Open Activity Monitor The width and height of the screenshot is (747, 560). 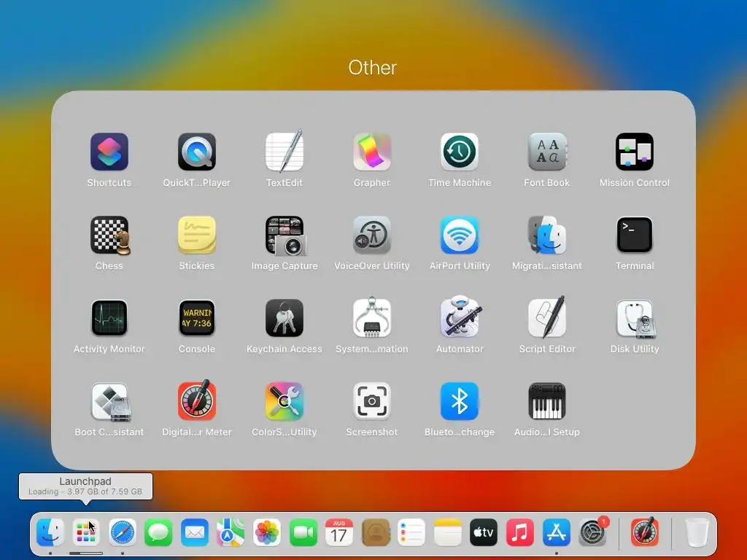coord(109,318)
